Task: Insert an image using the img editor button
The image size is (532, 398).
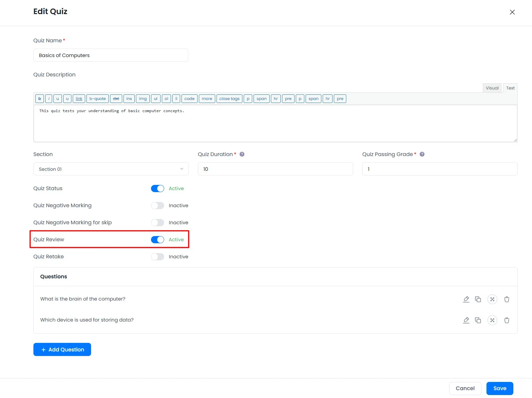Action: 142,99
